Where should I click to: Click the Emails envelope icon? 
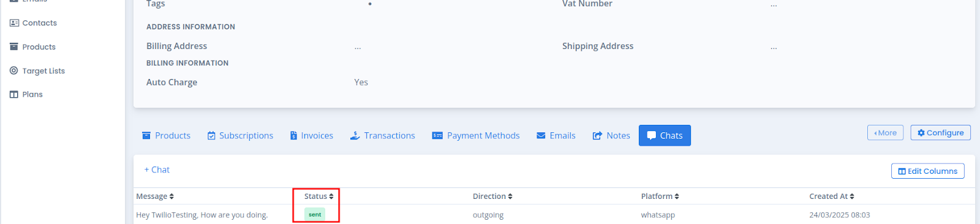(541, 136)
